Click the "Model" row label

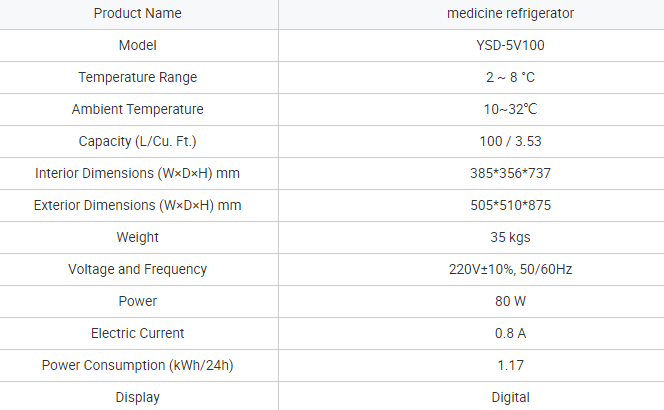pos(138,45)
